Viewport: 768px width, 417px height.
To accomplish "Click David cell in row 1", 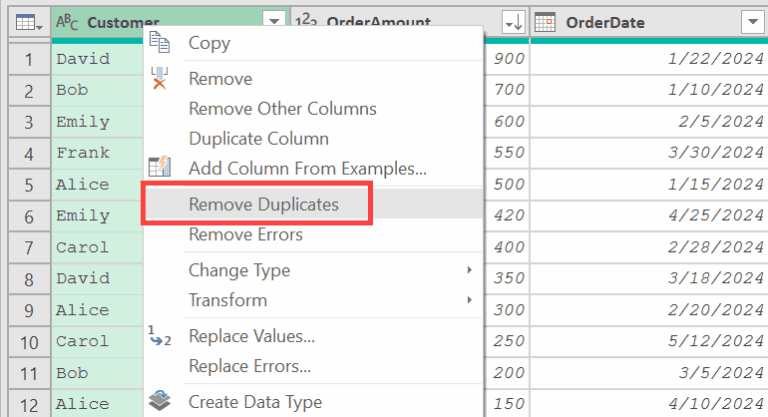I will tap(97, 59).
